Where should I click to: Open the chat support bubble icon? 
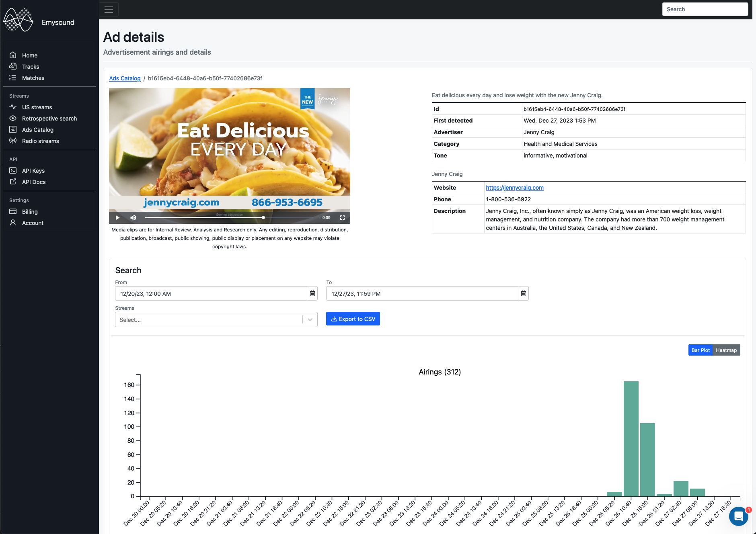[739, 516]
